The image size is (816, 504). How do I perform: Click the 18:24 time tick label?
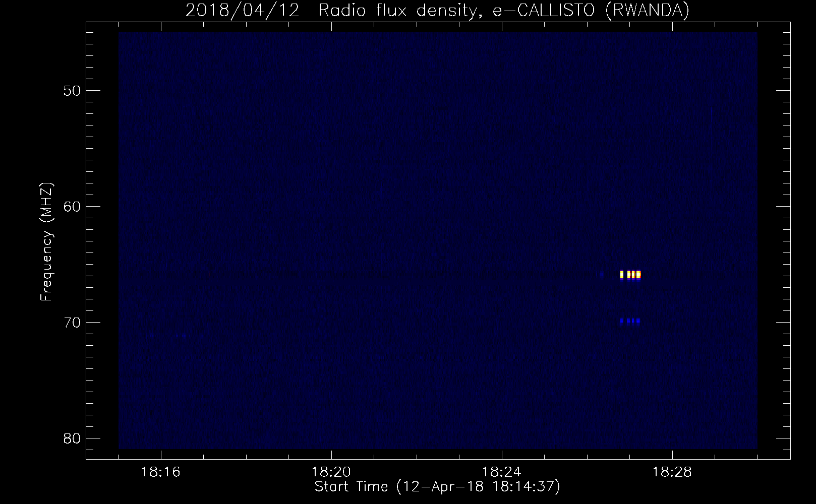[502, 472]
